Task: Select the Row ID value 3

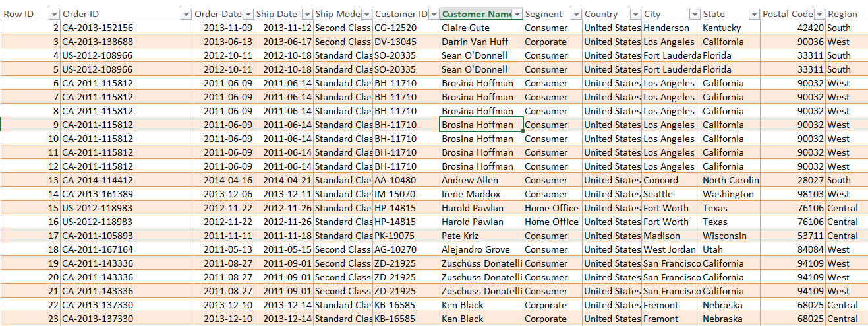Action: [x=30, y=42]
